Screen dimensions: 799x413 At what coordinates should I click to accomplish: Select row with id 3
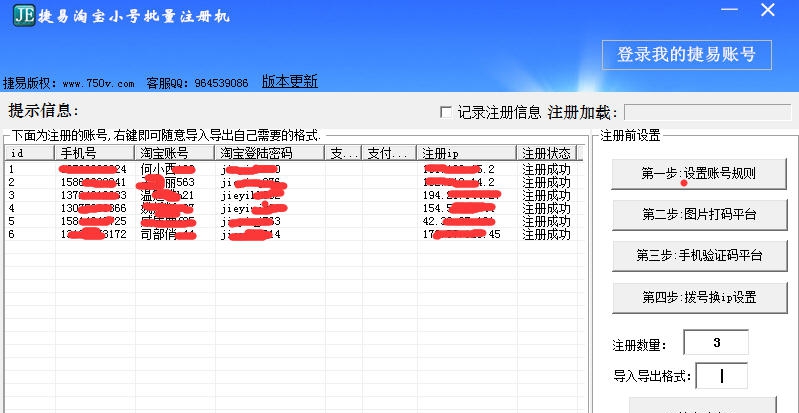[x=293, y=196]
